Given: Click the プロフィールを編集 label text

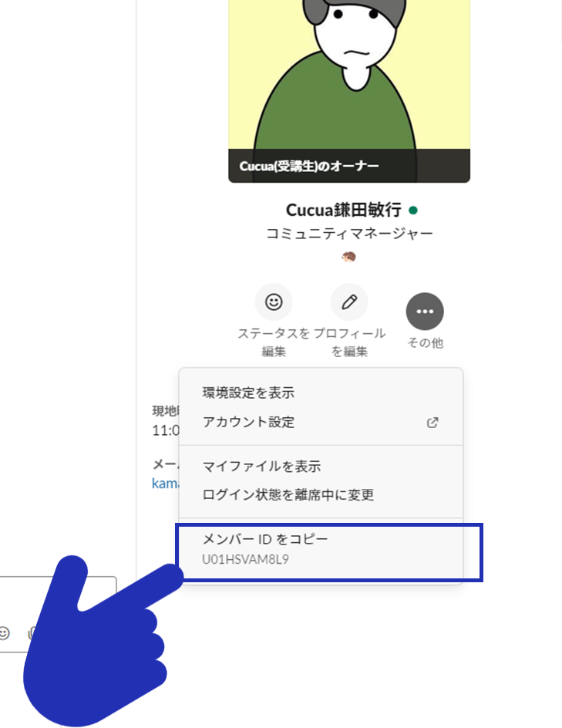Looking at the screenshot, I should pos(349,342).
